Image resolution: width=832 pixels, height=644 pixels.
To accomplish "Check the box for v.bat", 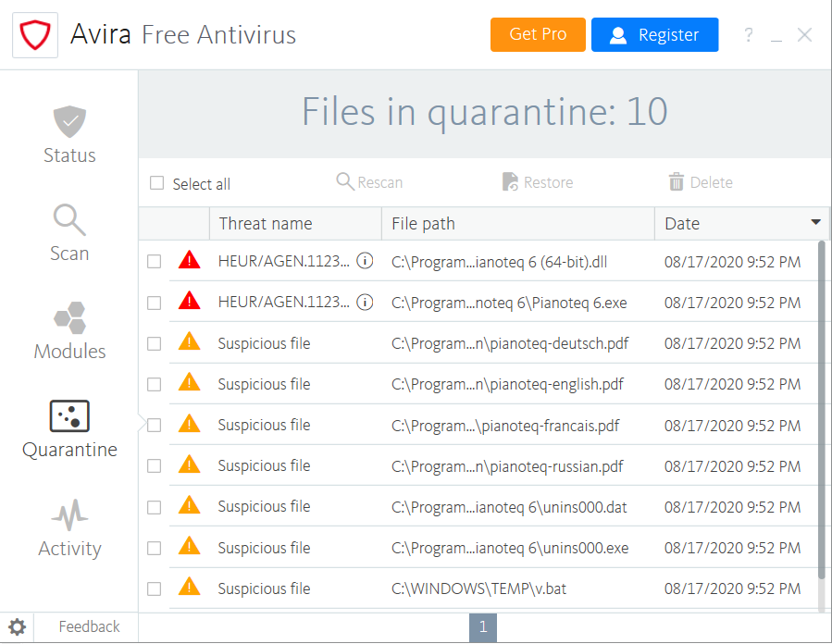I will (x=155, y=588).
